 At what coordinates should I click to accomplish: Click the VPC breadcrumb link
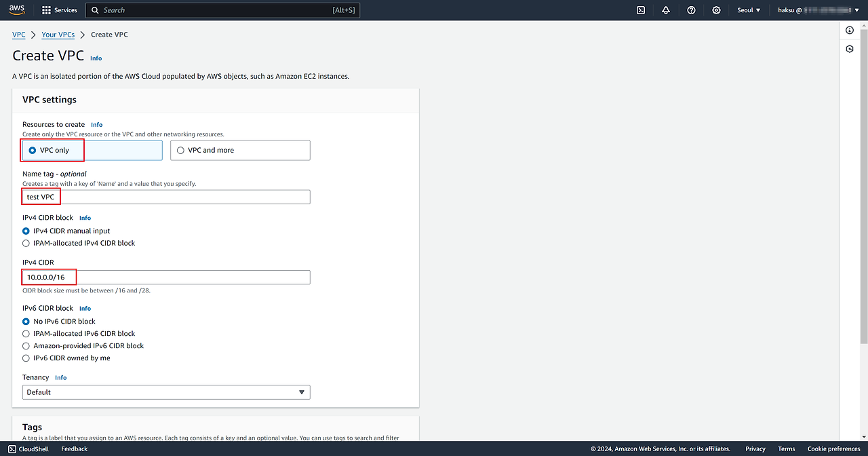pyautogui.click(x=18, y=35)
